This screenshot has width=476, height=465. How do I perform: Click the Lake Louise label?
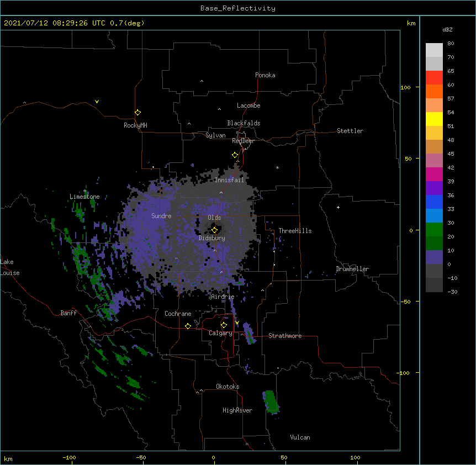click(x=9, y=267)
